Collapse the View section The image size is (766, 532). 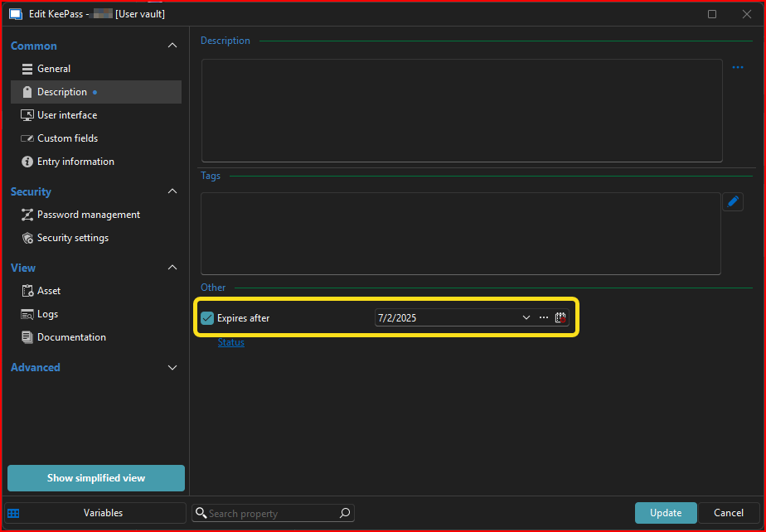(x=172, y=267)
